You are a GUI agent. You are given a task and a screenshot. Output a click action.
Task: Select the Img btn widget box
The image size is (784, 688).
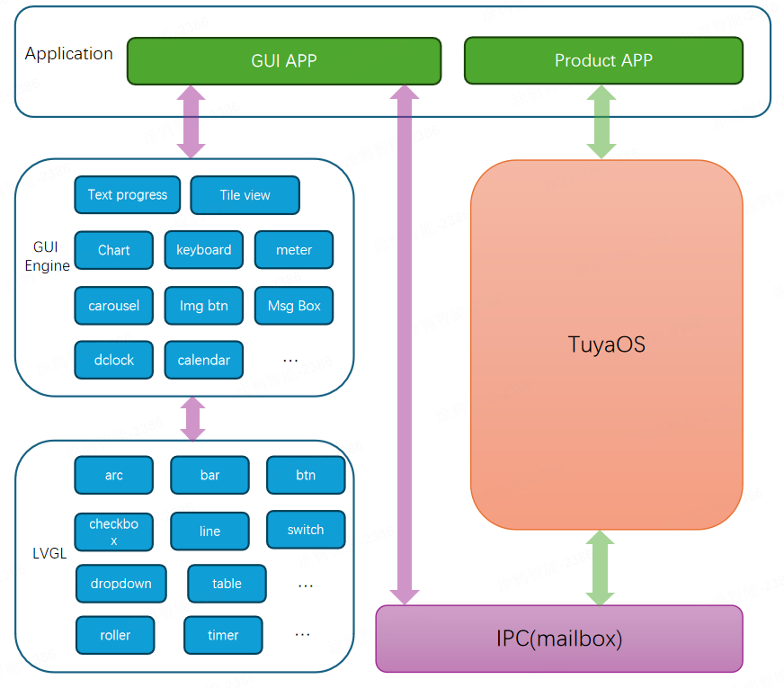(x=204, y=306)
